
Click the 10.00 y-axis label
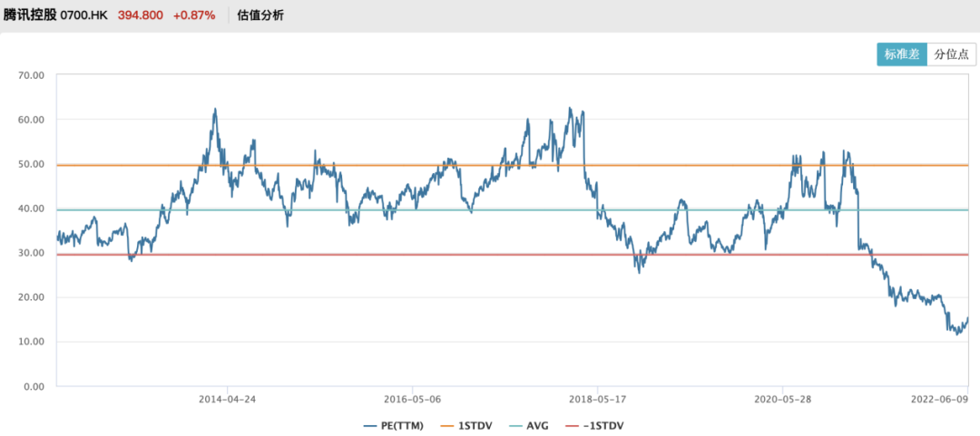(x=31, y=342)
